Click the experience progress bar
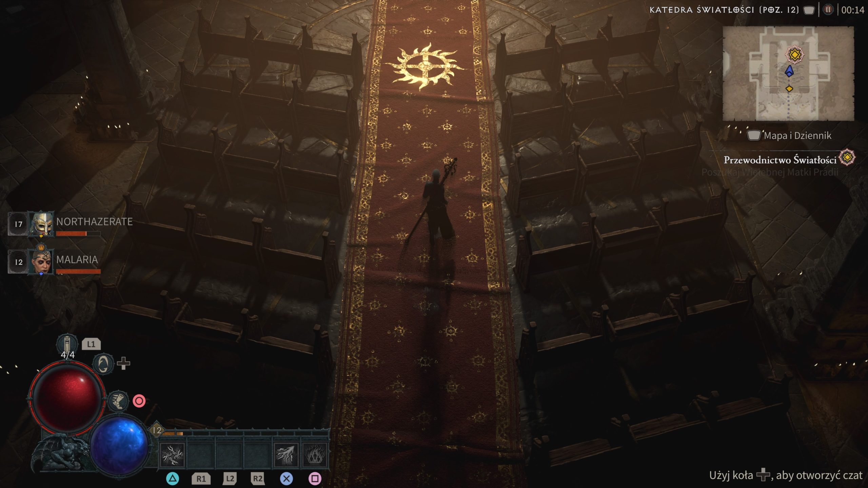Viewport: 868px width, 488px height. (x=246, y=433)
